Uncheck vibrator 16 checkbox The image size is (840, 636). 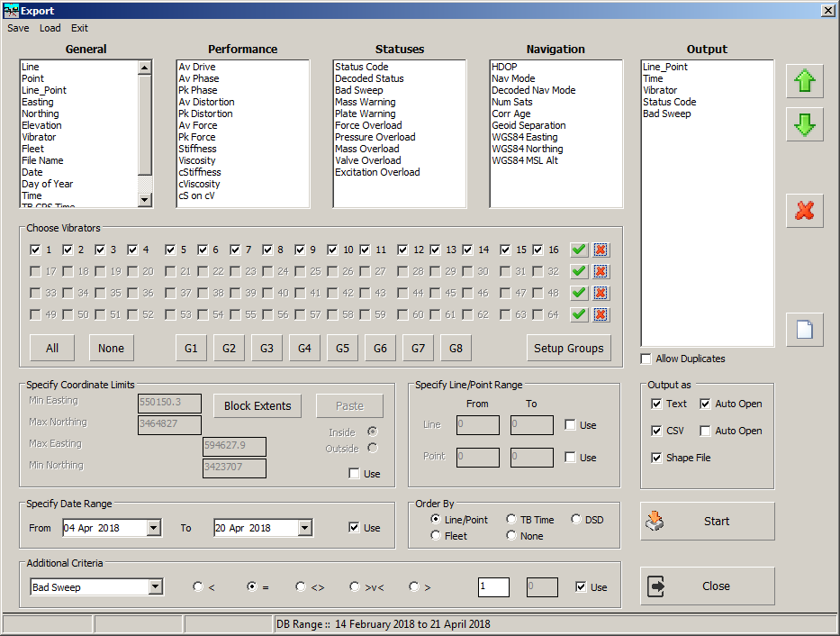[537, 250]
